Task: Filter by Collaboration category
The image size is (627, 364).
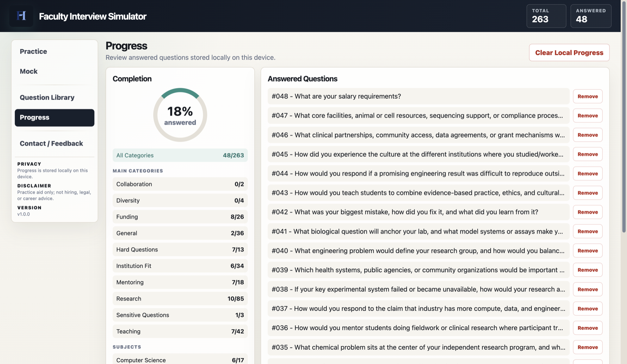Action: tap(180, 184)
